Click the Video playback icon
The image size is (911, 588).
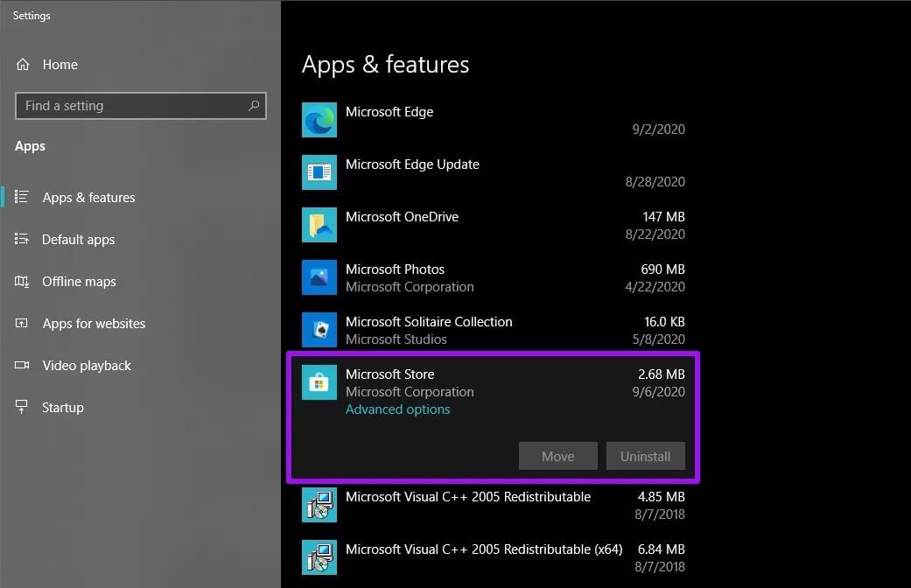[22, 365]
